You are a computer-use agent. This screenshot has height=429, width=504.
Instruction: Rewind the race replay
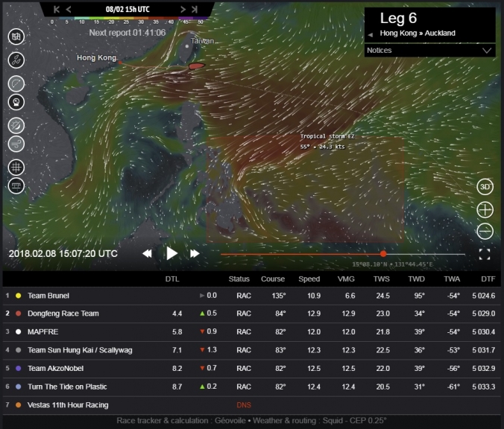147,253
